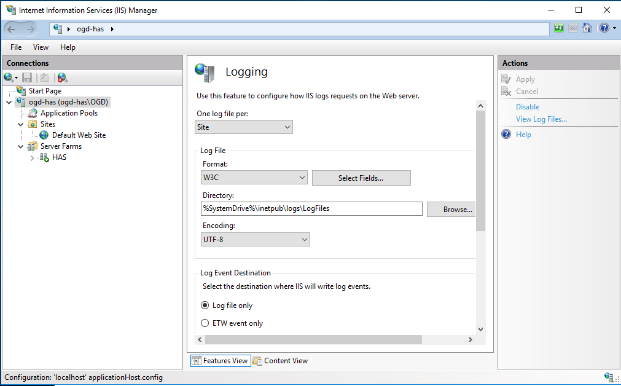Click the blue Help question-mark icon in Actions

506,134
